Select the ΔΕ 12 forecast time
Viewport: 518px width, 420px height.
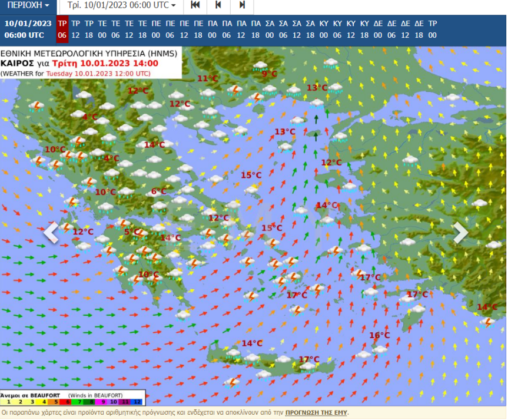pos(405,29)
